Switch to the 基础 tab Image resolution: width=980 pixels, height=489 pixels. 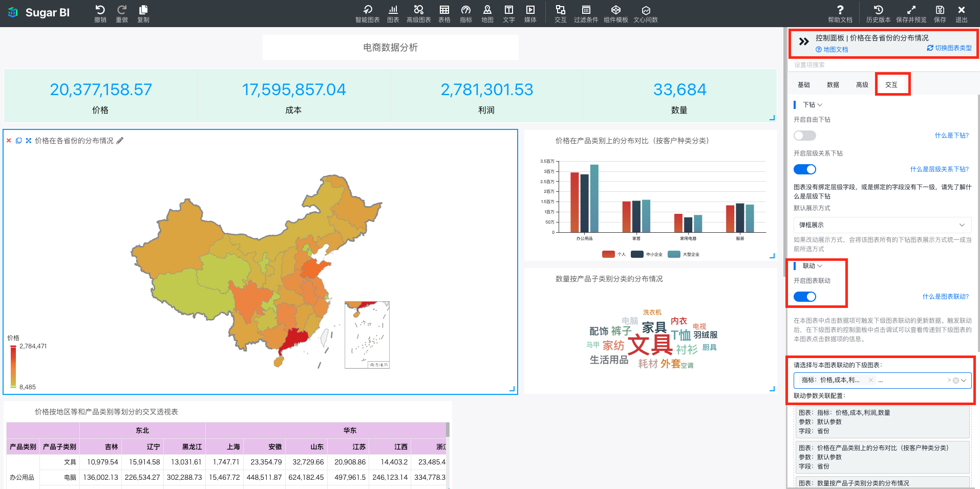click(804, 85)
